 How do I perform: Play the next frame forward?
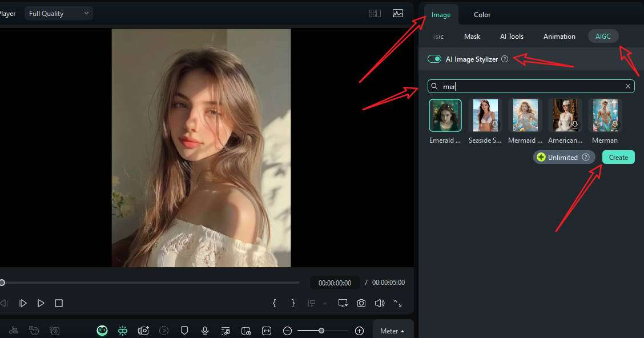(23, 303)
